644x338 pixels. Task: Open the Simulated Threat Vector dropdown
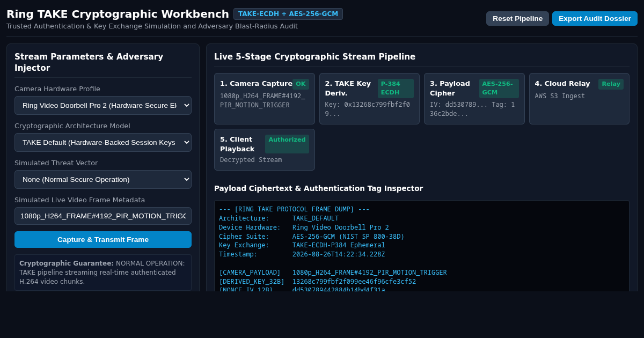click(103, 179)
